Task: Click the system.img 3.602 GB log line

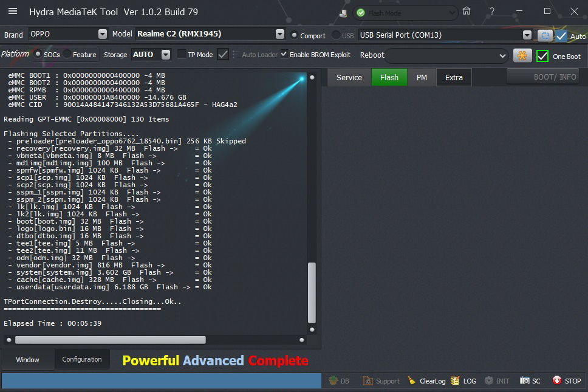Action: click(x=110, y=272)
